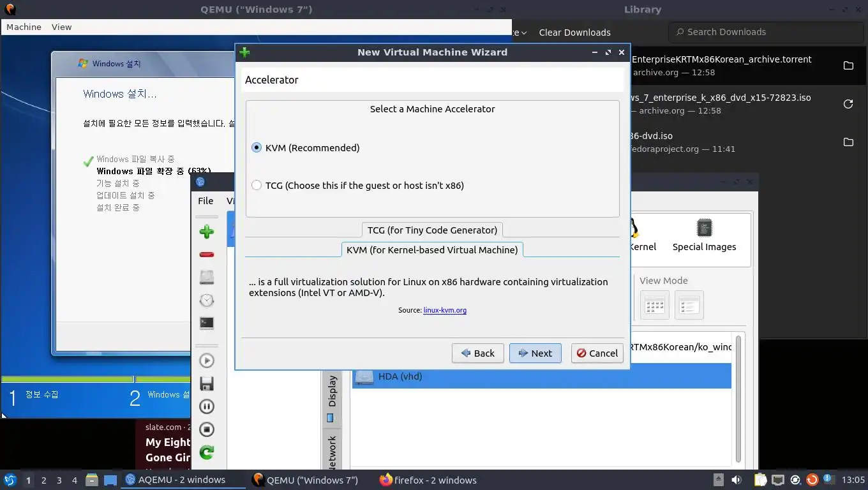Click the volume speaker tray icon
This screenshot has width=868, height=490.
pyautogui.click(x=736, y=480)
